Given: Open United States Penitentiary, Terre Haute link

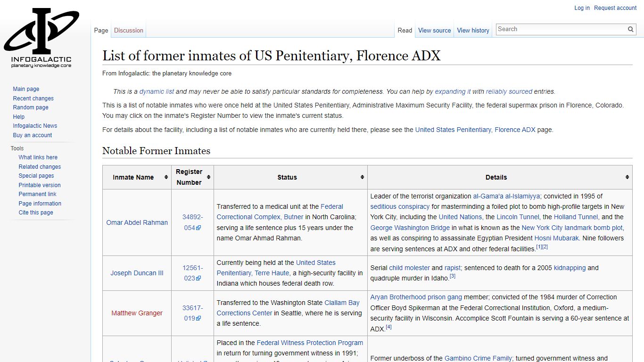Looking at the screenshot, I should (276, 268).
